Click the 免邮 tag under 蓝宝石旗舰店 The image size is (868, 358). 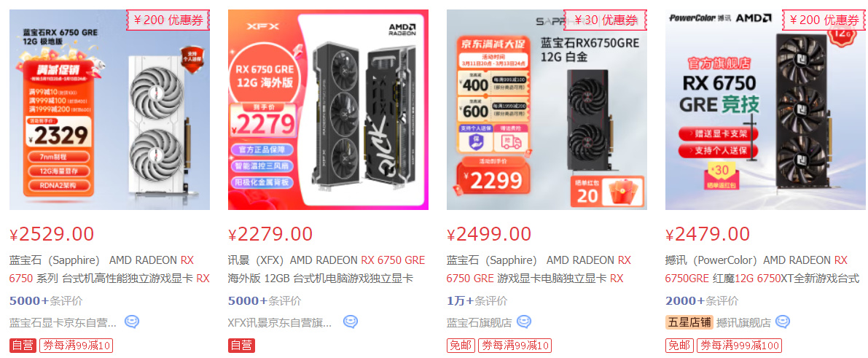click(461, 346)
